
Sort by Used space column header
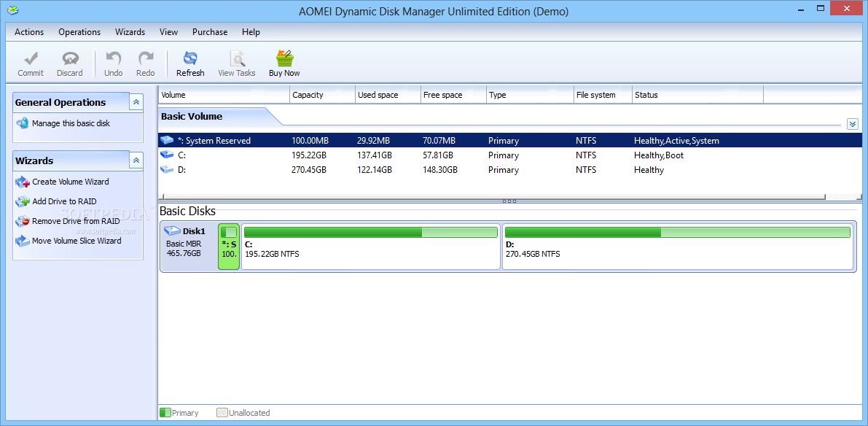click(x=388, y=95)
